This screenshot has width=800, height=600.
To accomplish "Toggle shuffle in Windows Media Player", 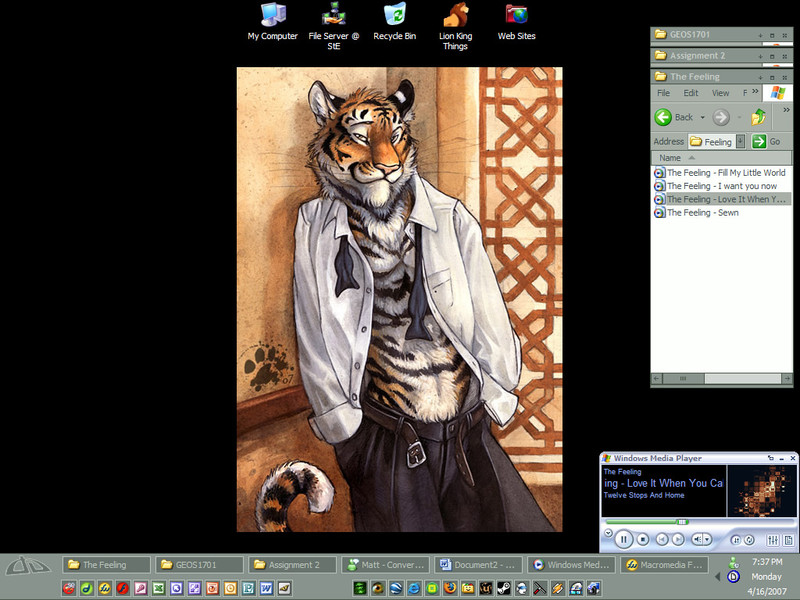I will (736, 539).
